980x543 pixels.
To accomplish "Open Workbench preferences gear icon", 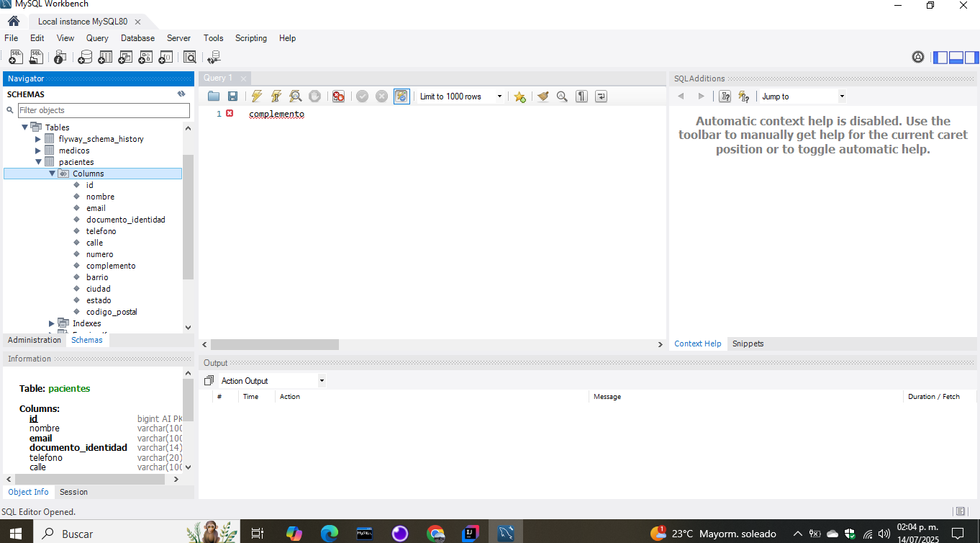I will pos(918,57).
